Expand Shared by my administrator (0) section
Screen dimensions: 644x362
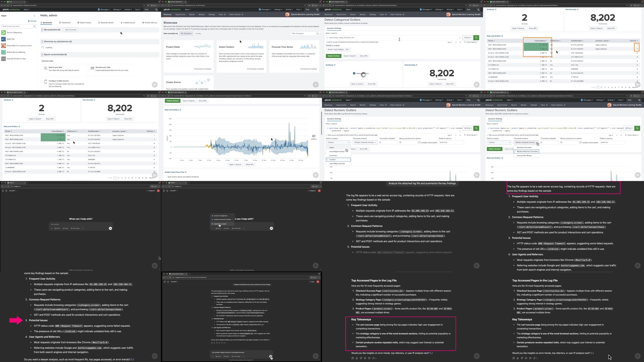tap(42, 41)
